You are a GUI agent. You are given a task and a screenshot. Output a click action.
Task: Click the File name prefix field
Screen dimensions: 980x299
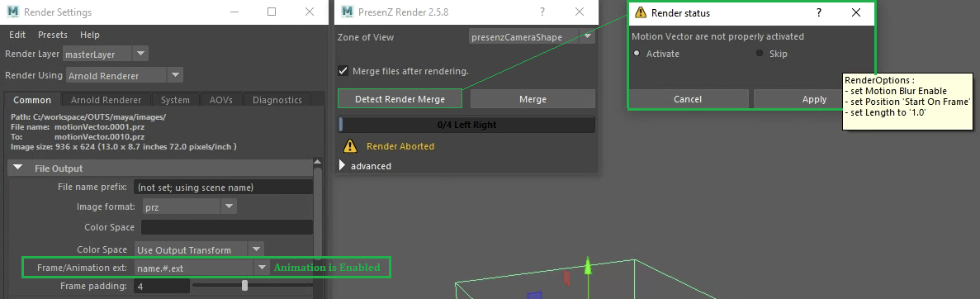point(224,187)
